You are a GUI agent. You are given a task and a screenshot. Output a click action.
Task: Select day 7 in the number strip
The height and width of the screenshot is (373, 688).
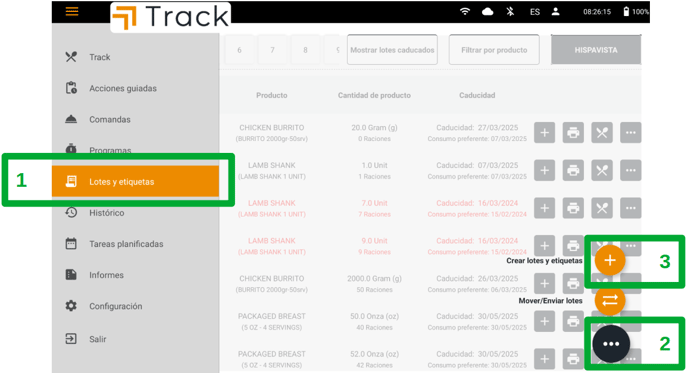click(272, 50)
